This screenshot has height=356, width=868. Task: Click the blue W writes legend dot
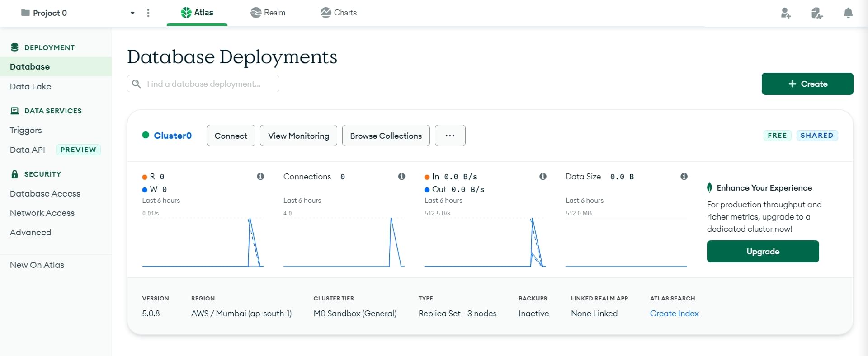(x=145, y=190)
